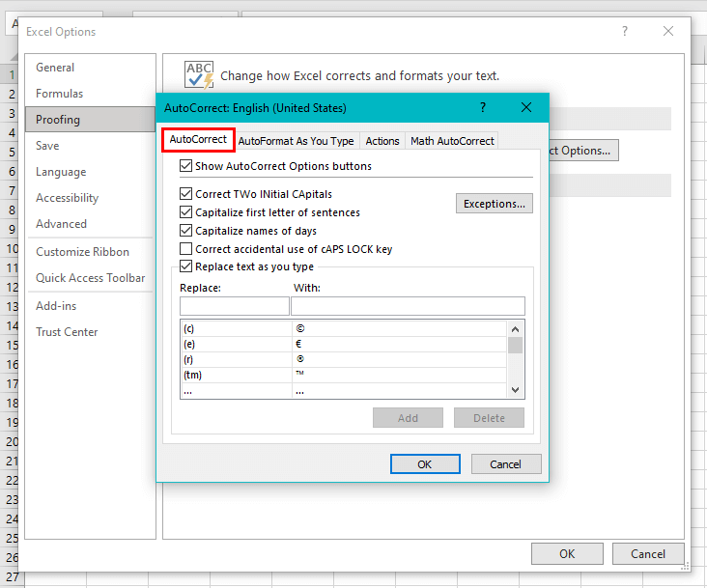
Task: Switch to the AutoCorrect tab
Action: tap(198, 140)
